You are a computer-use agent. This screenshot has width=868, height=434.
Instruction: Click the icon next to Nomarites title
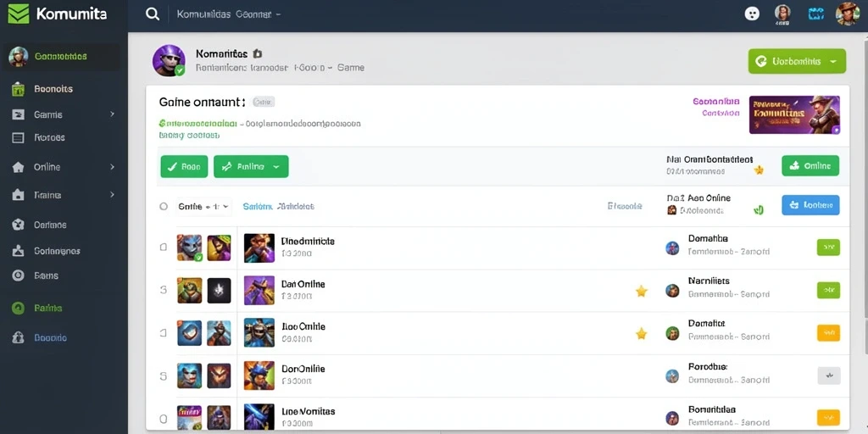tap(257, 53)
